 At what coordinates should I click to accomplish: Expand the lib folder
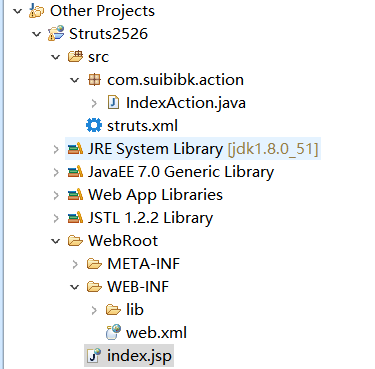tap(94, 310)
